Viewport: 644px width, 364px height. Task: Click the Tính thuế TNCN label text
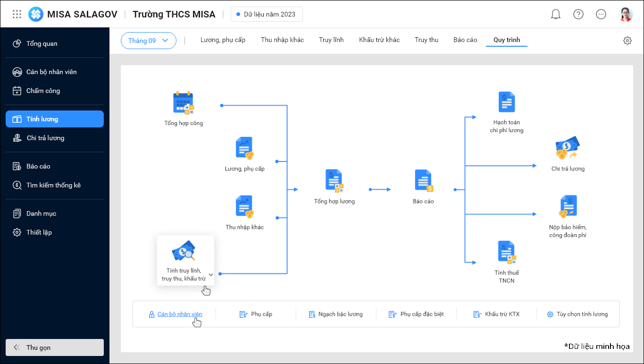coord(507,276)
